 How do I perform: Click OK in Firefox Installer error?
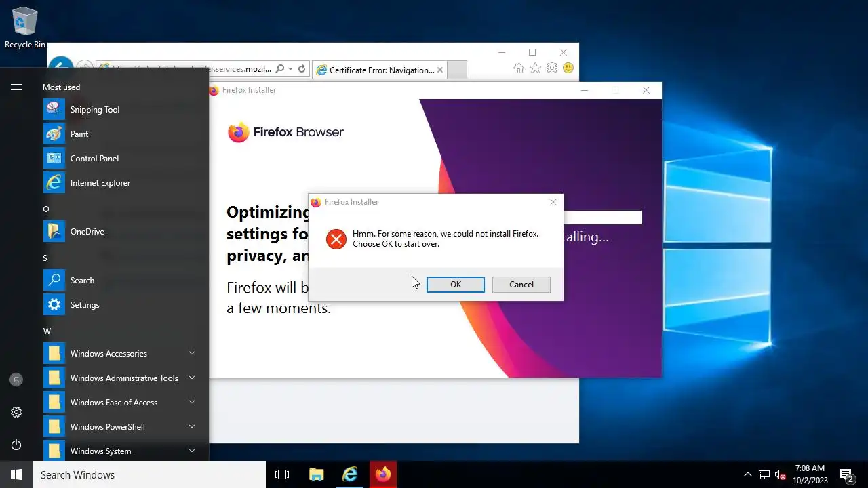[456, 285]
